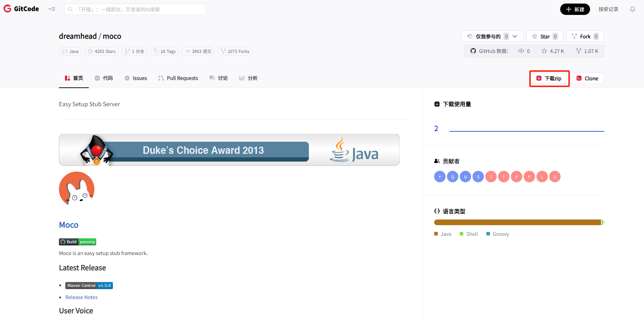Open contributor avatar S
The width and height of the screenshot is (644, 320).
point(478,177)
